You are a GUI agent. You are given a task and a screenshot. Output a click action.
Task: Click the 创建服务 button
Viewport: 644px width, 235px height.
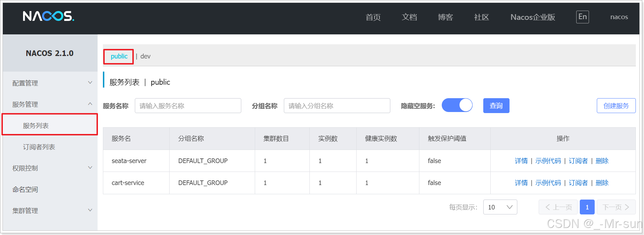coord(616,106)
